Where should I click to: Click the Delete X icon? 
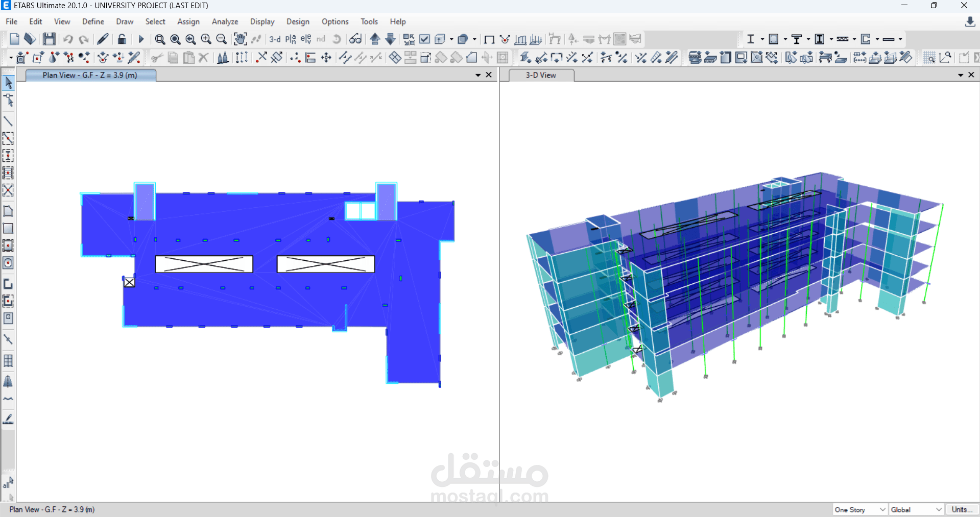[x=204, y=58]
